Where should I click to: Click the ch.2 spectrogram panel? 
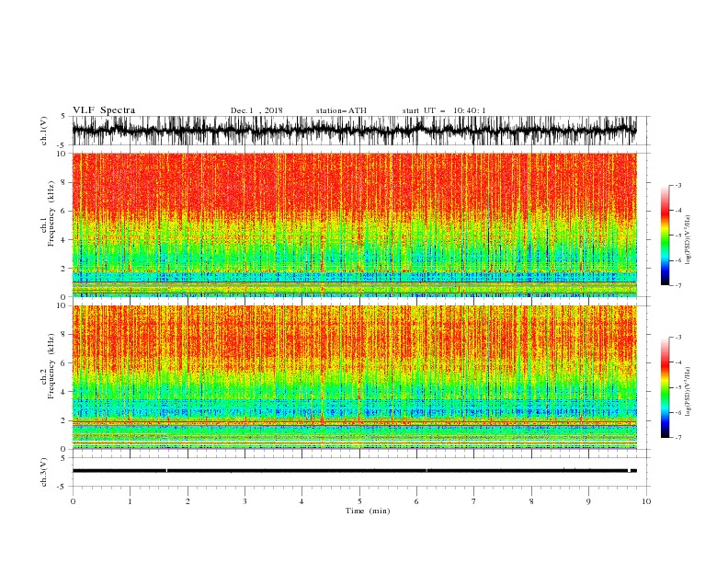pyautogui.click(x=355, y=377)
